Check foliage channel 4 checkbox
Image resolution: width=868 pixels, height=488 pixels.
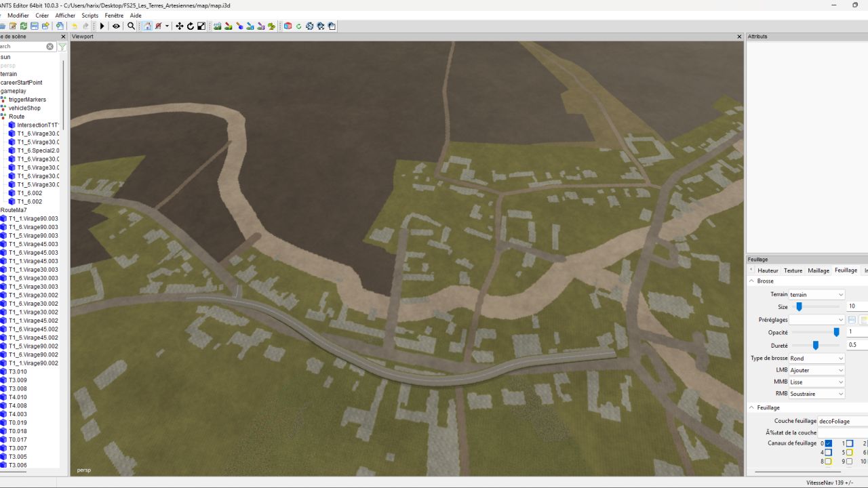tap(828, 452)
